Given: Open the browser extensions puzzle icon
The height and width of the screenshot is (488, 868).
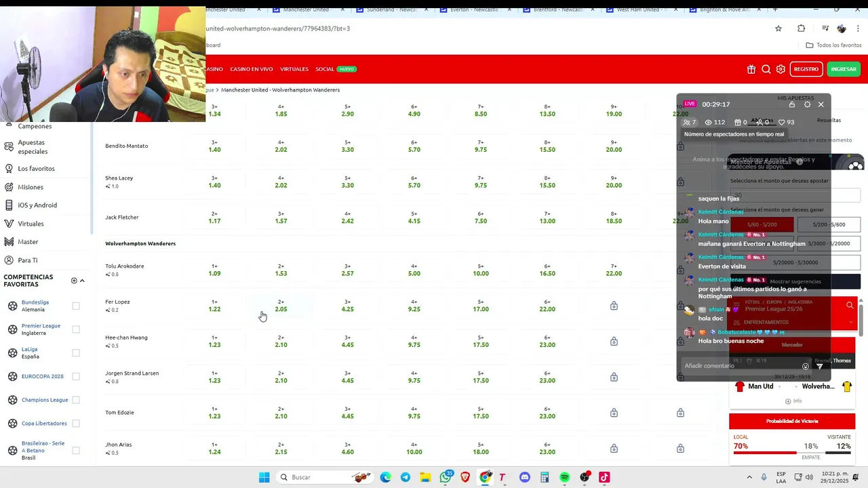Looking at the screenshot, I should coord(802,28).
